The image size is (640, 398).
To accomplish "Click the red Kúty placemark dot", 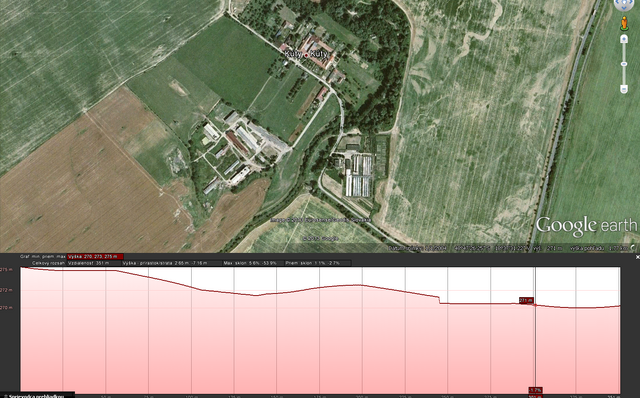I will pyautogui.click(x=306, y=54).
